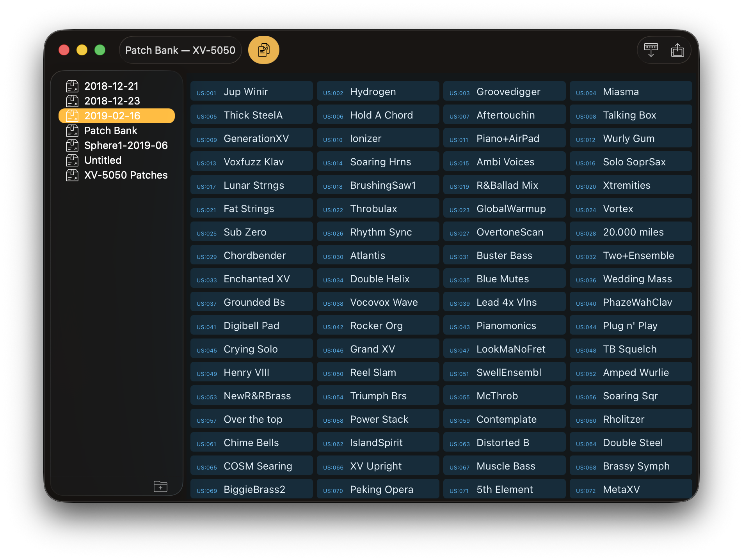Click the bank icon beside 2019-02-16
This screenshot has height=560, width=743.
pyautogui.click(x=72, y=116)
